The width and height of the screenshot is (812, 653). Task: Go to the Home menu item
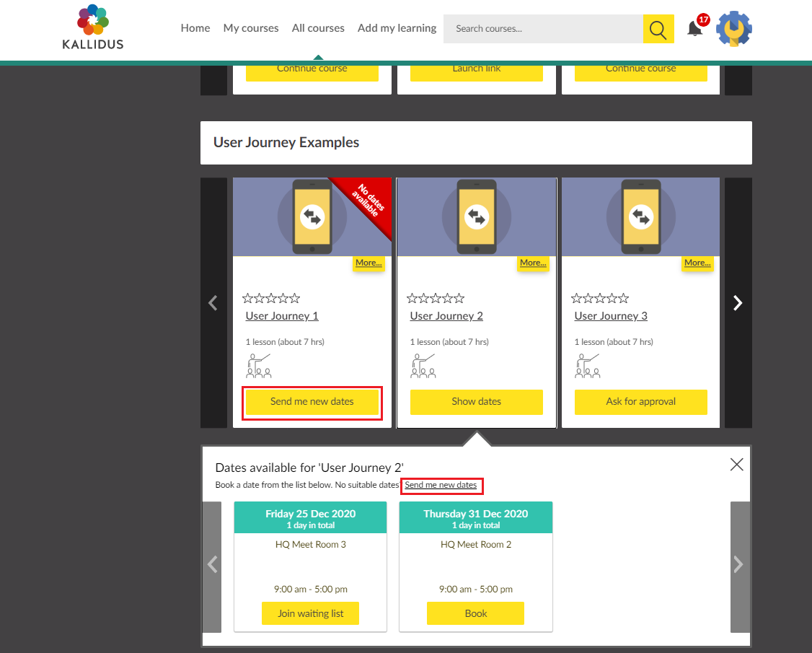tap(195, 28)
